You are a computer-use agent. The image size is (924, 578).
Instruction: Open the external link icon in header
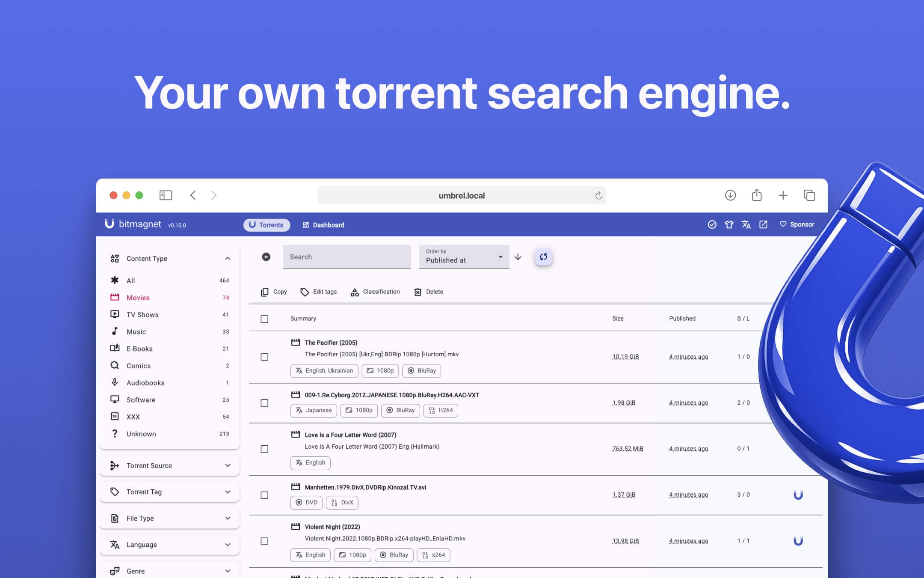pos(763,224)
